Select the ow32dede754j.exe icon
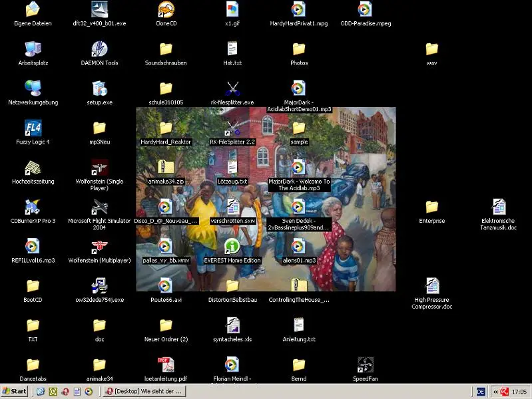Image resolution: width=532 pixels, height=399 pixels. pos(99,286)
